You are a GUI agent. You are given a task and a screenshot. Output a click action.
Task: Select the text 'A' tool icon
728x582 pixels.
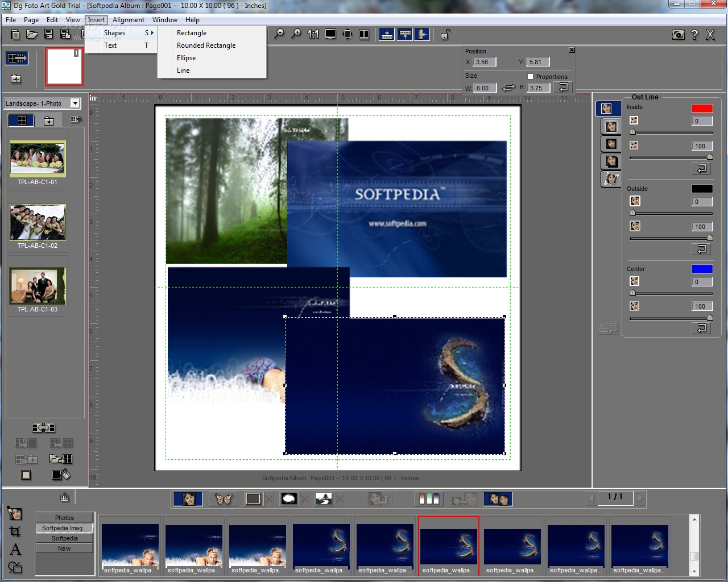(x=15, y=550)
